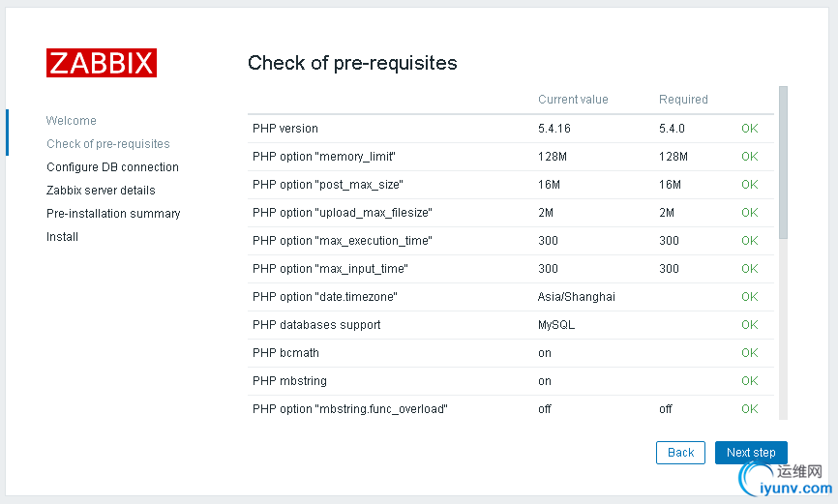Image resolution: width=838 pixels, height=504 pixels.
Task: Open Zabbix server details step
Action: tap(101, 191)
